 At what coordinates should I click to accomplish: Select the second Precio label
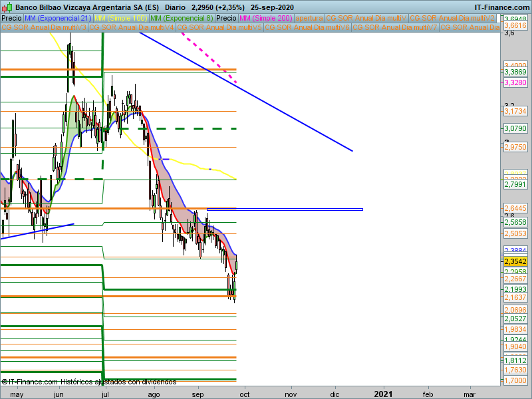pos(226,18)
